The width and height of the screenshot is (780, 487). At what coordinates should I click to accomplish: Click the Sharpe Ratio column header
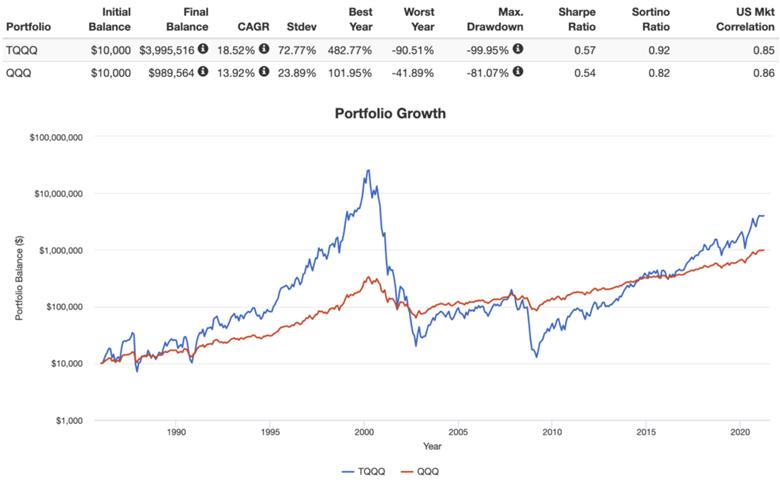click(x=577, y=19)
